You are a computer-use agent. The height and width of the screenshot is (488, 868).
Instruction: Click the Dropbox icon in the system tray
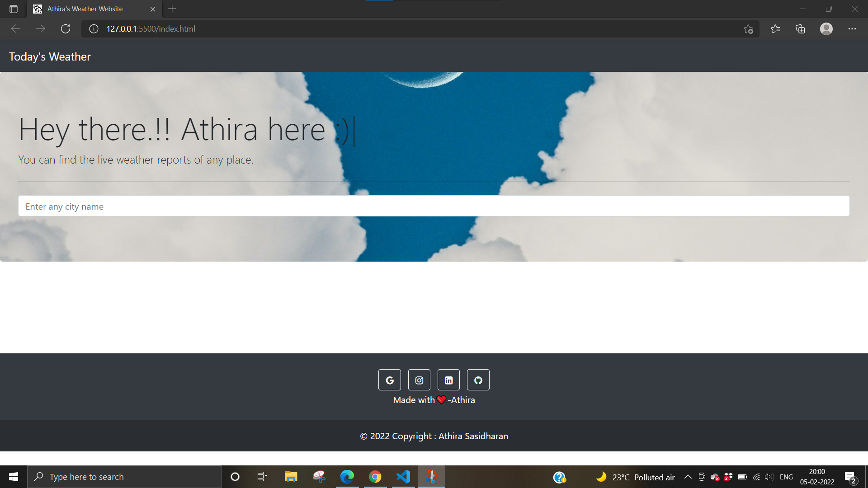728,477
